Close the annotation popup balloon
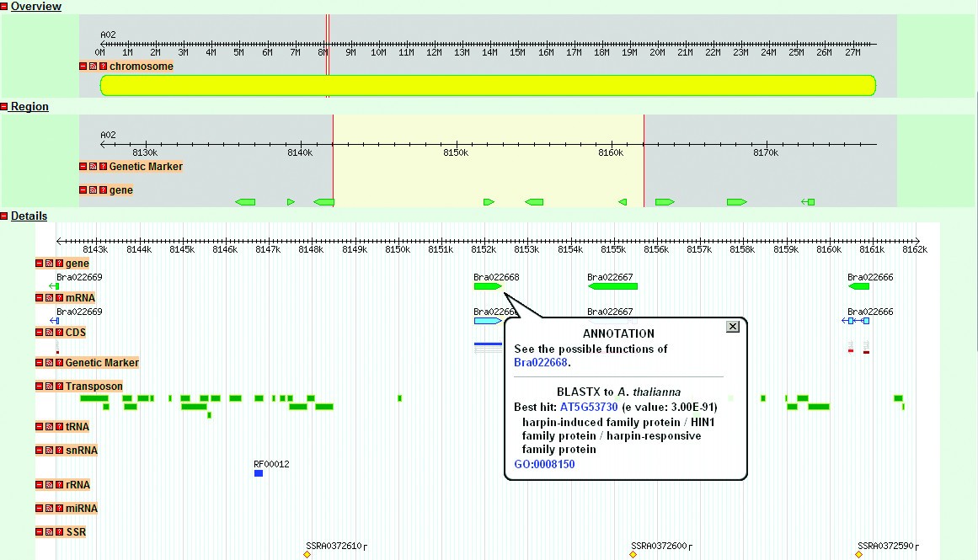The height and width of the screenshot is (560, 978). [x=731, y=327]
